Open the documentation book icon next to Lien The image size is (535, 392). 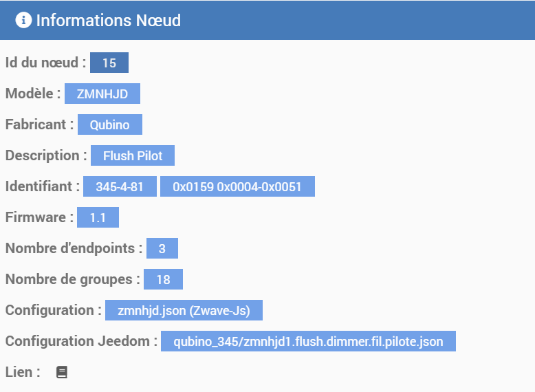[x=62, y=372]
